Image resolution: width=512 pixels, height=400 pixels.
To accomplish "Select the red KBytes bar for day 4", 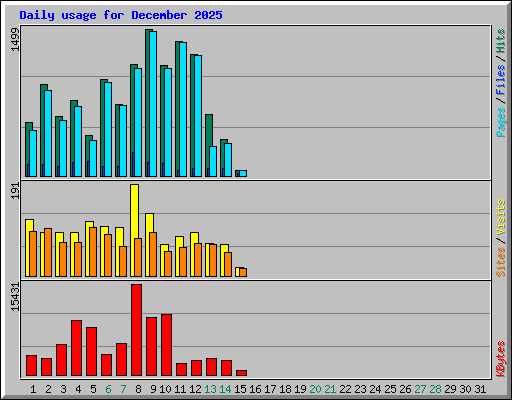I will pyautogui.click(x=76, y=348).
